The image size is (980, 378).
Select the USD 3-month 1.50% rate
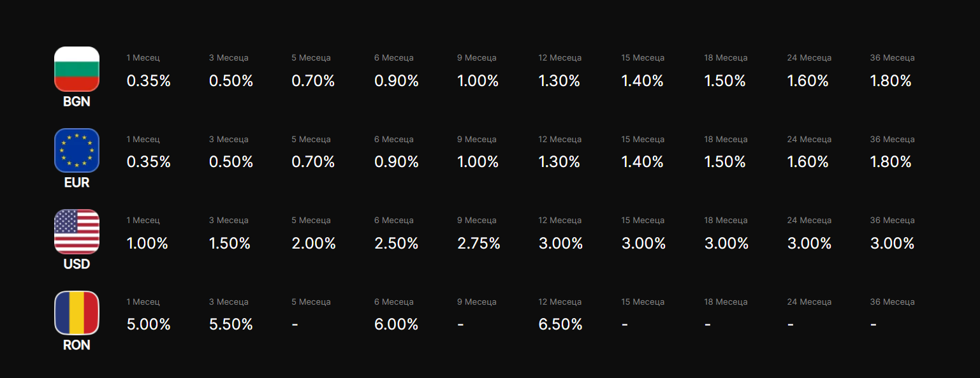[230, 244]
